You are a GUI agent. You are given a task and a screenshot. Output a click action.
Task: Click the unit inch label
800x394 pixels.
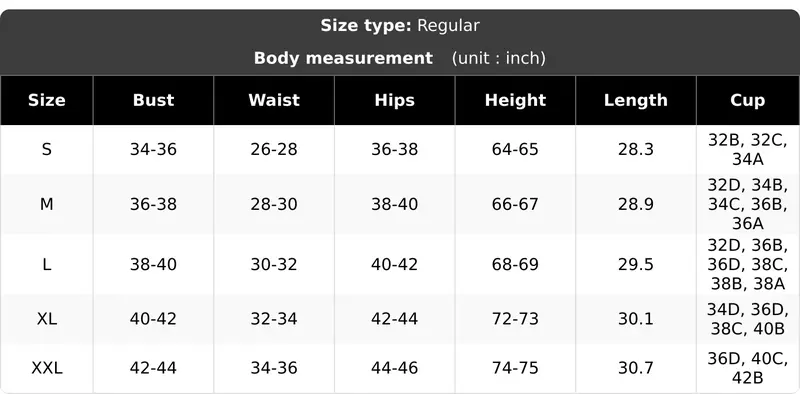[498, 58]
